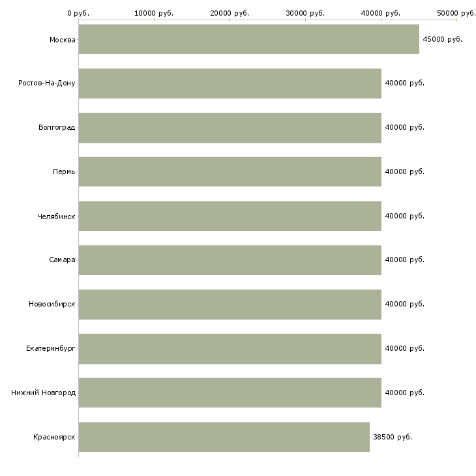Click the 45000 руб. value label

442,40
